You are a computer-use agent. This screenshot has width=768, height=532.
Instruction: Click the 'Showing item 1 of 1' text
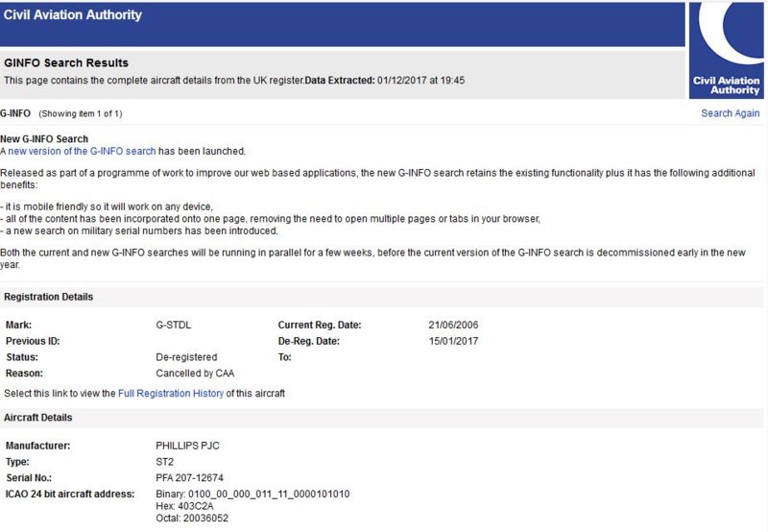point(81,113)
